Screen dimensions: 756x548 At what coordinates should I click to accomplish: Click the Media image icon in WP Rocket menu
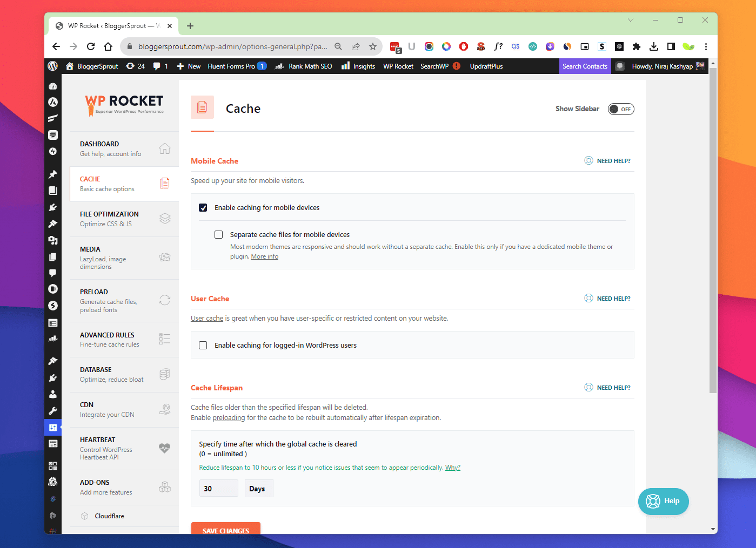tap(165, 258)
